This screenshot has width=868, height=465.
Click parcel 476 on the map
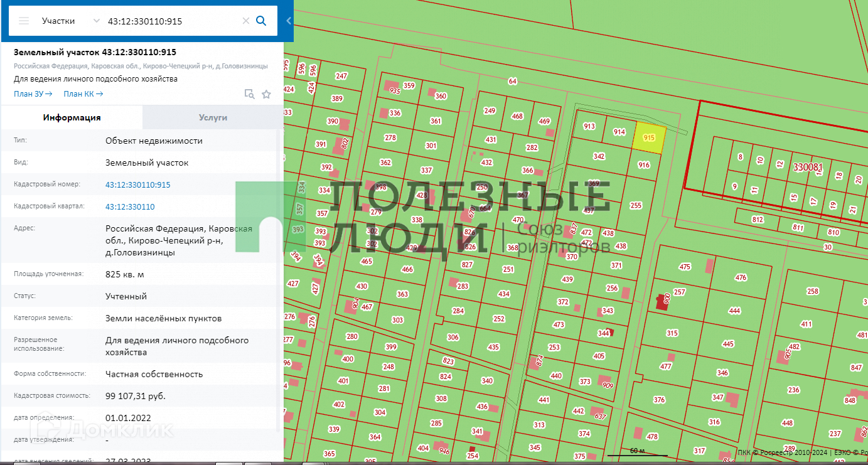[741, 277]
